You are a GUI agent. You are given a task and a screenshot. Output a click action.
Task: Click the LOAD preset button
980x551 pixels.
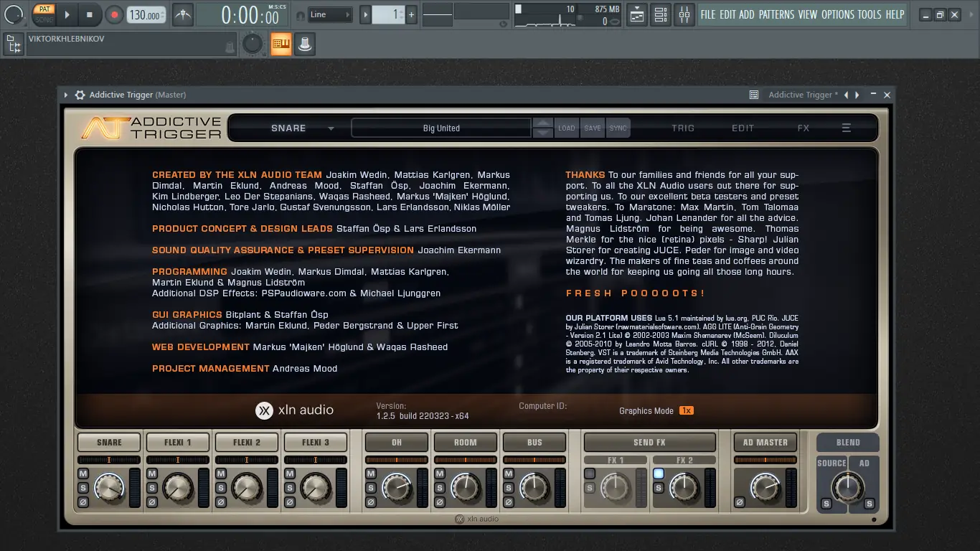pyautogui.click(x=567, y=128)
